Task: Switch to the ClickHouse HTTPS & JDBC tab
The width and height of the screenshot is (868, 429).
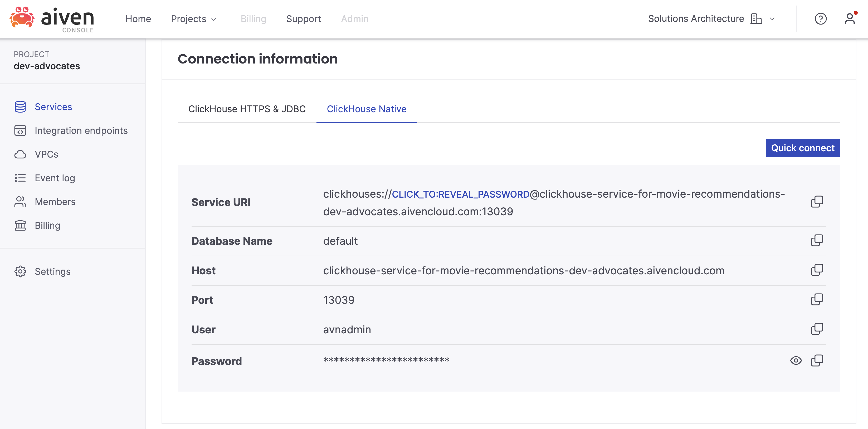Action: 247,109
